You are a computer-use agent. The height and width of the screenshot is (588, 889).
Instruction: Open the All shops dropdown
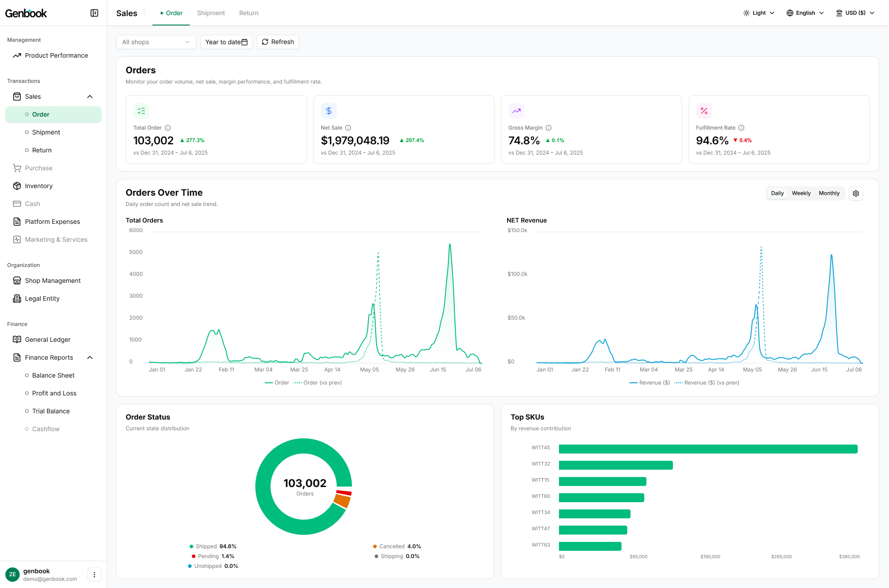(156, 42)
